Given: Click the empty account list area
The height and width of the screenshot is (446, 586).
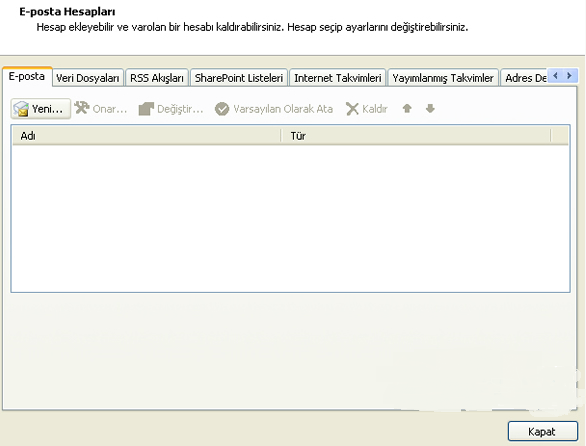Looking at the screenshot, I should click(x=290, y=218).
